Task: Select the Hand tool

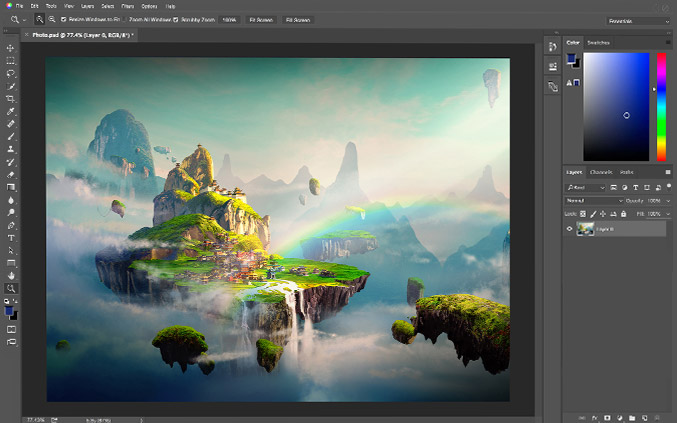Action: [11, 275]
